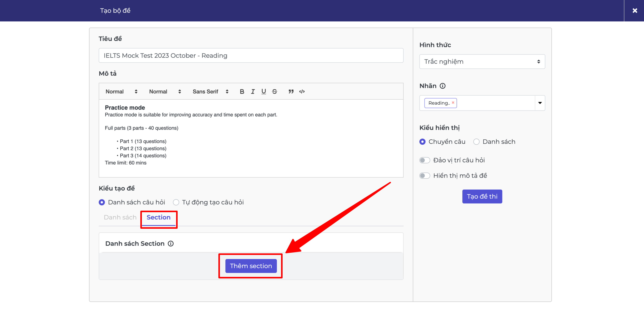
Task: Open the Sans Serif font dropdown
Action: point(210,92)
